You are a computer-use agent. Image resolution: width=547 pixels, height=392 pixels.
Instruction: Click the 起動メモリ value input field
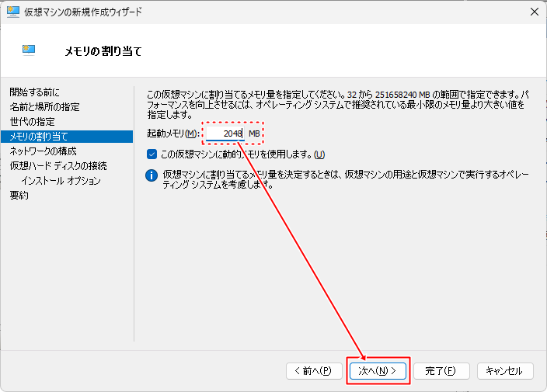pos(225,134)
